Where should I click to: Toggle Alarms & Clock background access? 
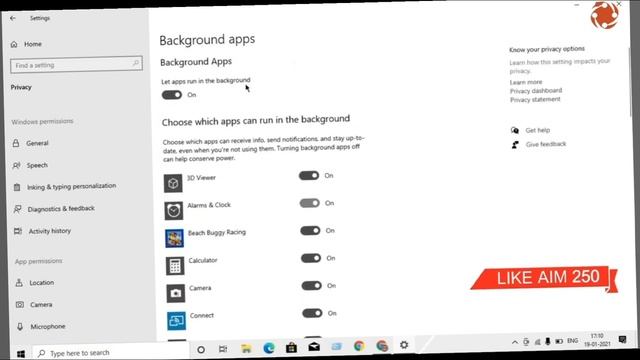pyautogui.click(x=309, y=203)
